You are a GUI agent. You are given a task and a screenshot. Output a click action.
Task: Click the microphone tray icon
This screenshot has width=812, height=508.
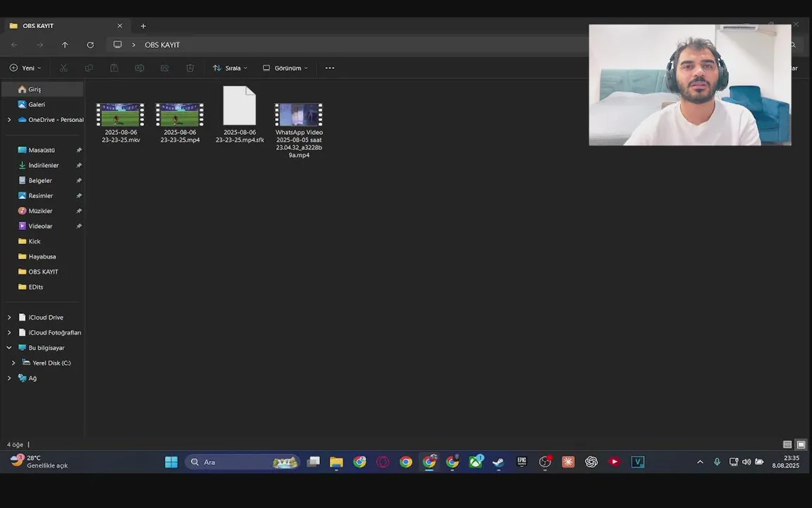717,462
